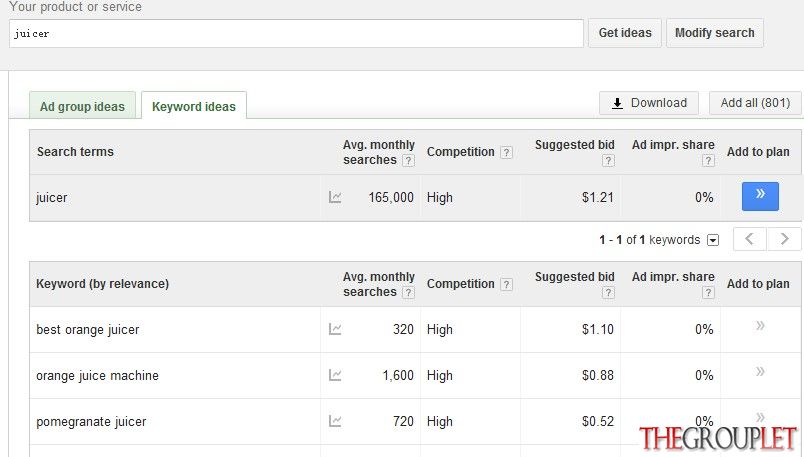Select pomegranate juicer keyword
The image size is (804, 457).
(91, 422)
